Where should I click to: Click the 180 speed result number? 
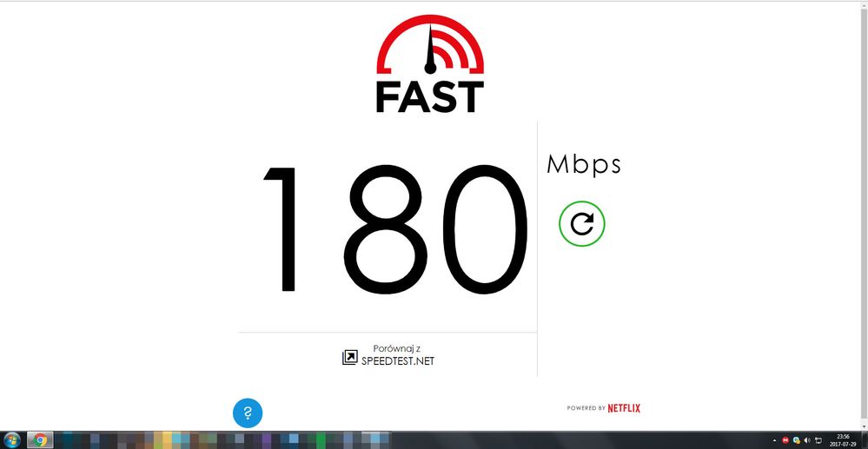coord(395,229)
